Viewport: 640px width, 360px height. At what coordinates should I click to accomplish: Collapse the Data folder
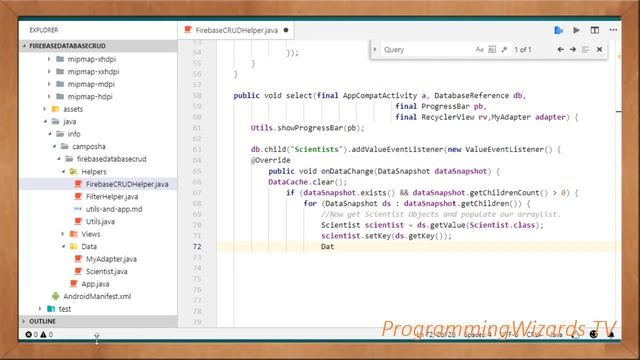63,247
